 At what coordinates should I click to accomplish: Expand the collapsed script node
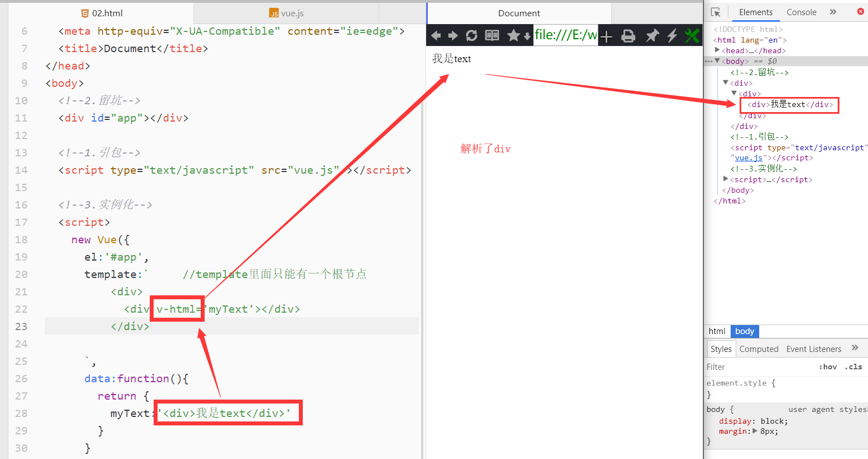(726, 179)
